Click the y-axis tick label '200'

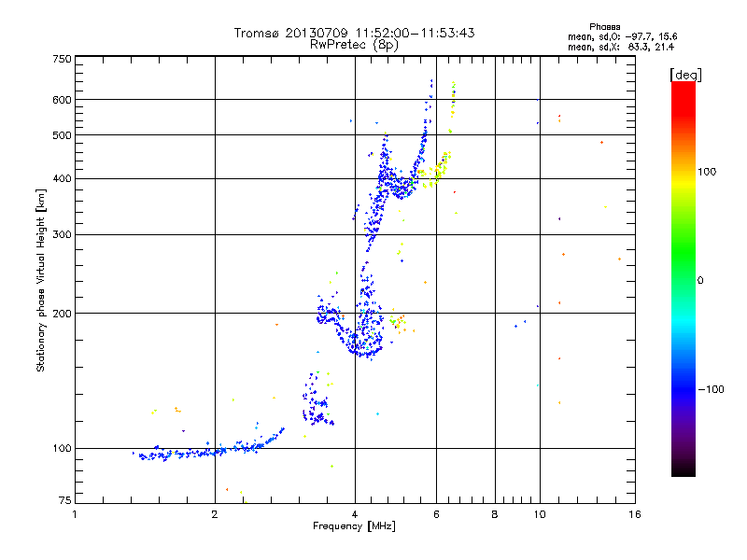pyautogui.click(x=62, y=314)
